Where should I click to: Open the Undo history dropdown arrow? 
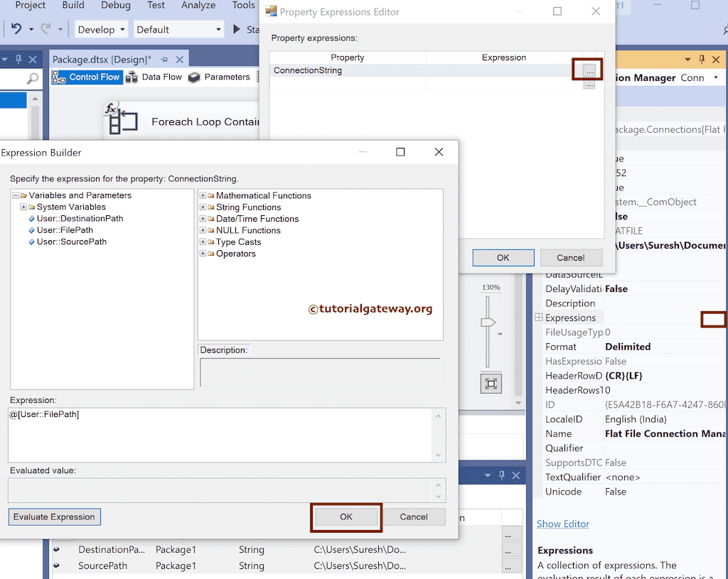31,30
